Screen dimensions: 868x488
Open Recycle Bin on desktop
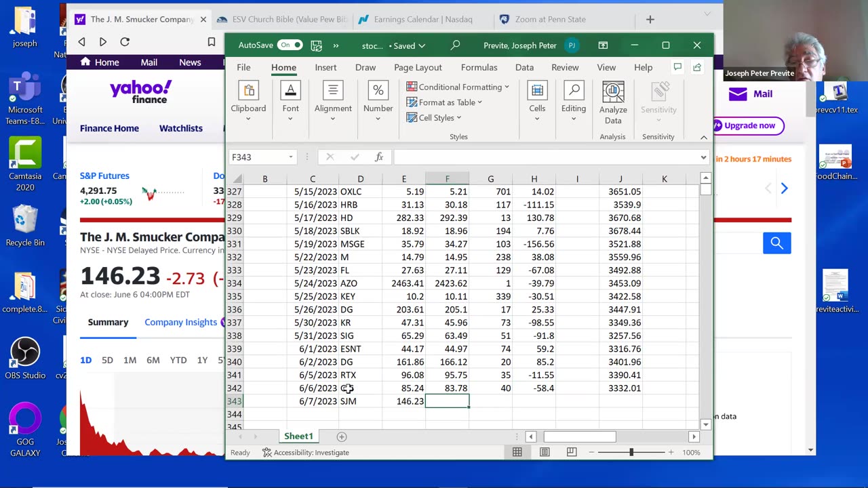pos(25,226)
